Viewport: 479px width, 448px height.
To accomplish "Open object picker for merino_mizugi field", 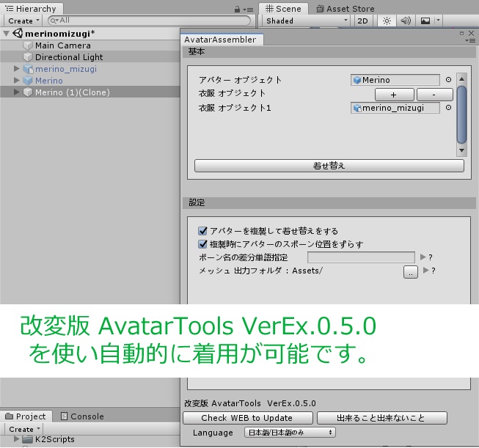I will pos(448,108).
